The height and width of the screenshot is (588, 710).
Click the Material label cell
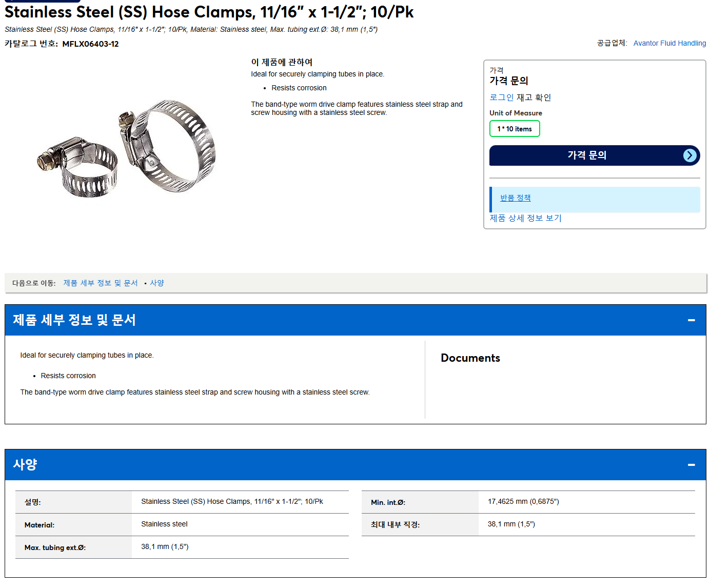tap(74, 525)
